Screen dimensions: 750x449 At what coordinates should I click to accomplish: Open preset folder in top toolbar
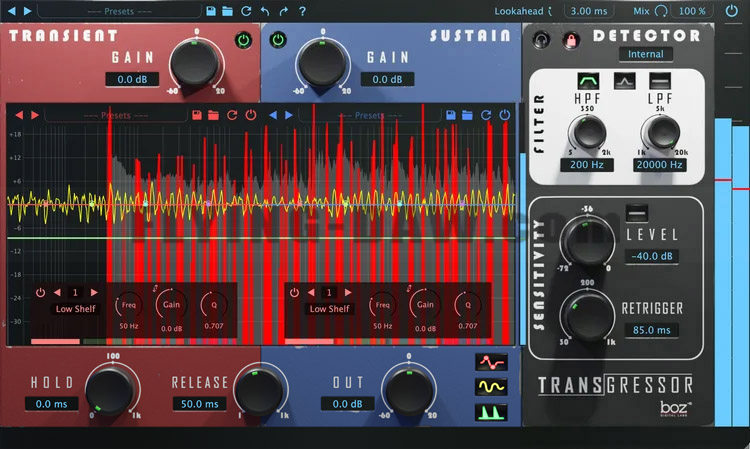[x=228, y=11]
